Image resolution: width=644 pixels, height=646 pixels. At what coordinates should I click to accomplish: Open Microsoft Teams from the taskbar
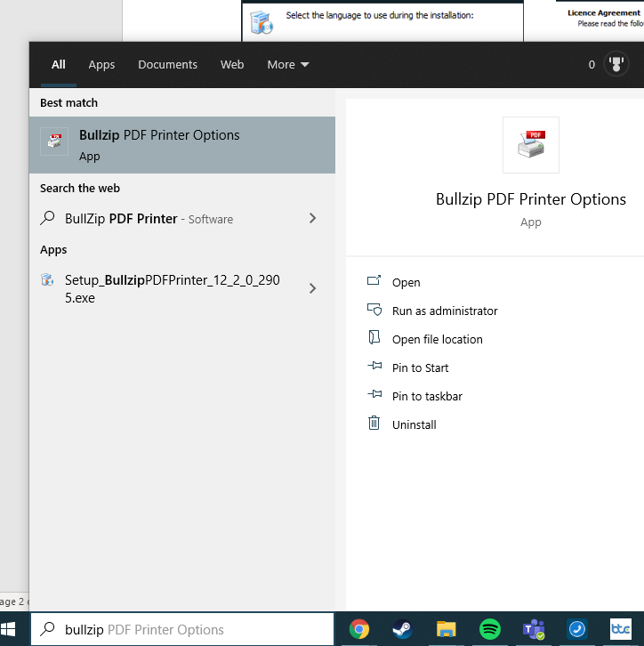[x=534, y=629]
